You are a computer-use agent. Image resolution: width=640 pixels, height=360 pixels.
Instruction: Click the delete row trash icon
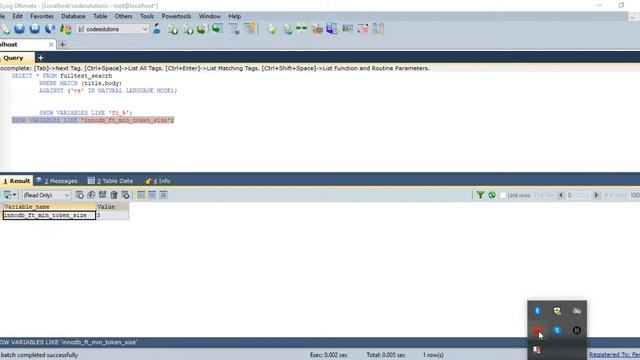tap(114, 195)
